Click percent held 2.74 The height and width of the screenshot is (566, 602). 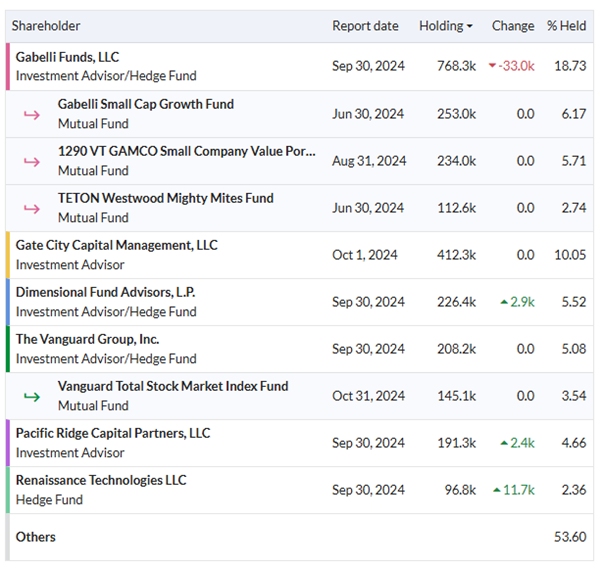point(574,208)
